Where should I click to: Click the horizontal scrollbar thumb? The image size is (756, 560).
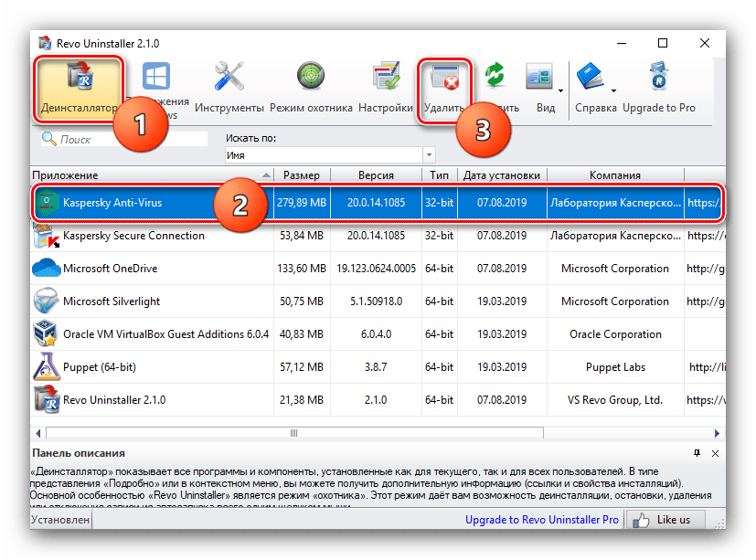click(293, 433)
